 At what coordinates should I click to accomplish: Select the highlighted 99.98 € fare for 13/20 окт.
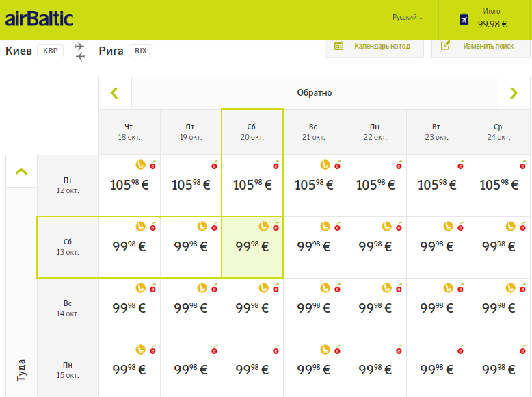(252, 247)
